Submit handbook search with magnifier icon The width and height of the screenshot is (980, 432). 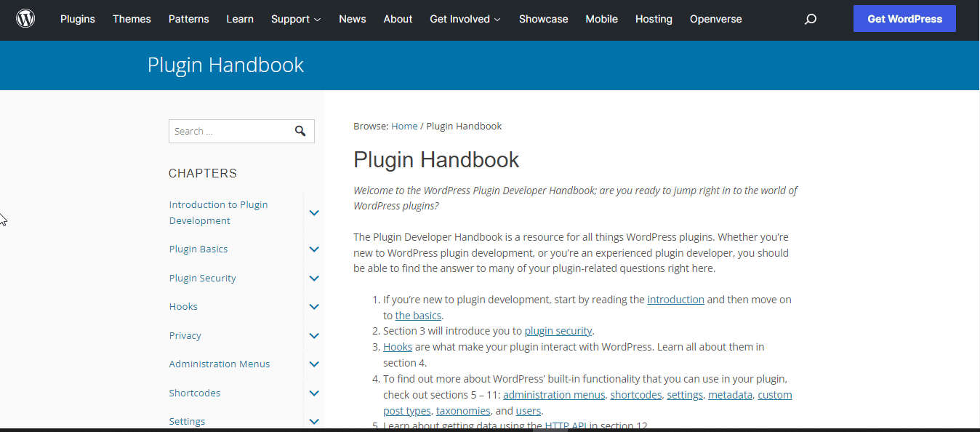pos(300,131)
